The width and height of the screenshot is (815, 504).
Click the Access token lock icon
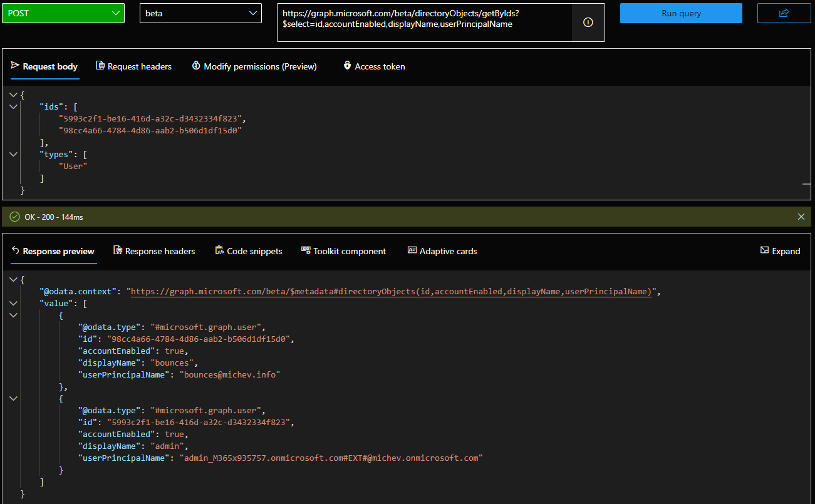[347, 66]
